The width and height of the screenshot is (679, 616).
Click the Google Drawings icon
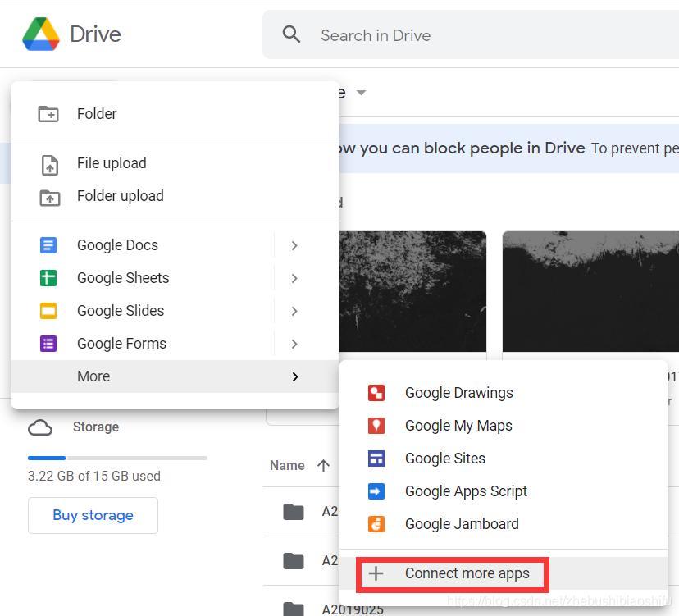[376, 393]
